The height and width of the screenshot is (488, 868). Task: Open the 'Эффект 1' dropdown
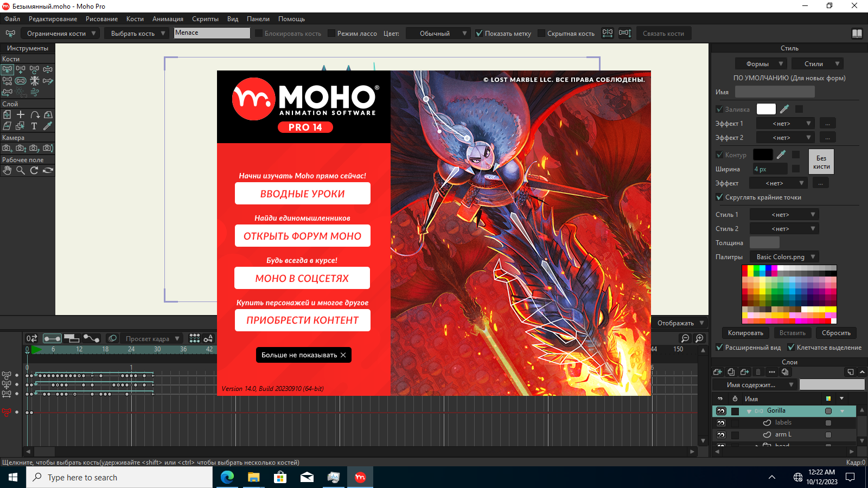pos(786,124)
